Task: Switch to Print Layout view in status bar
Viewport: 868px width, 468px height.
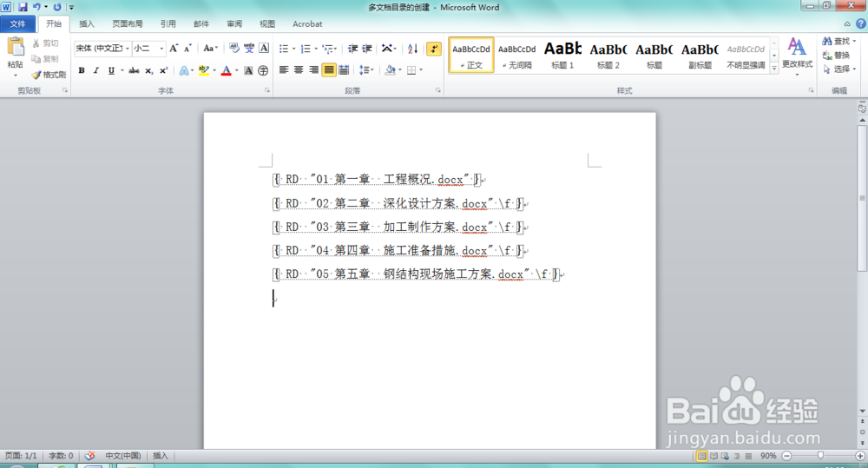Action: 702,457
